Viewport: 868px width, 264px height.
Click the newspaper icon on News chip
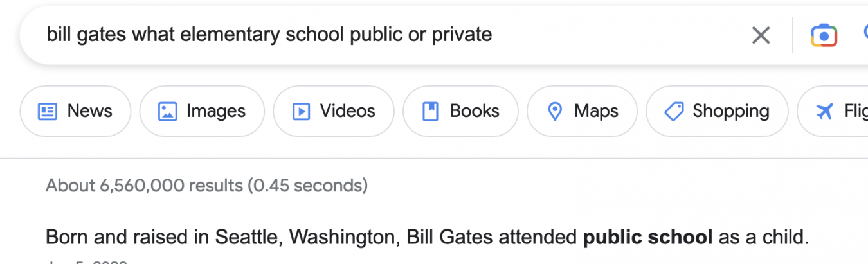point(48,112)
